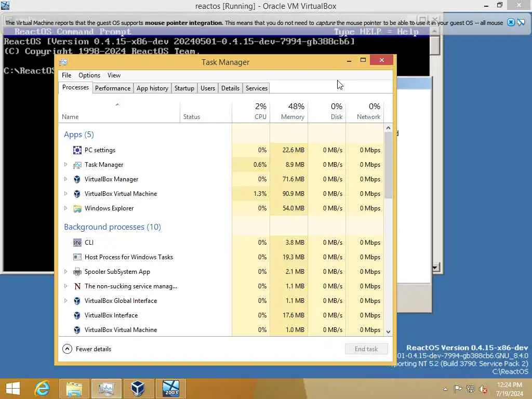Open File Explorer from the taskbar

(74, 389)
